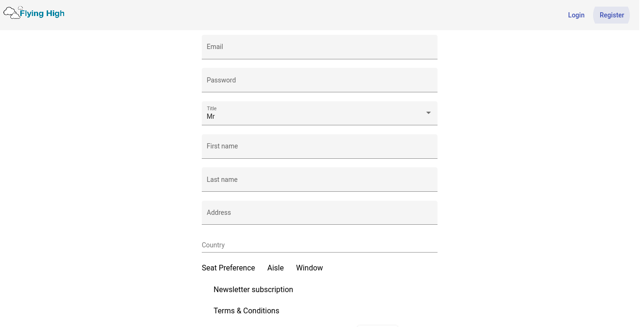The width and height of the screenshot is (644, 327).
Task: Enable Newsletter subscription
Action: click(253, 290)
